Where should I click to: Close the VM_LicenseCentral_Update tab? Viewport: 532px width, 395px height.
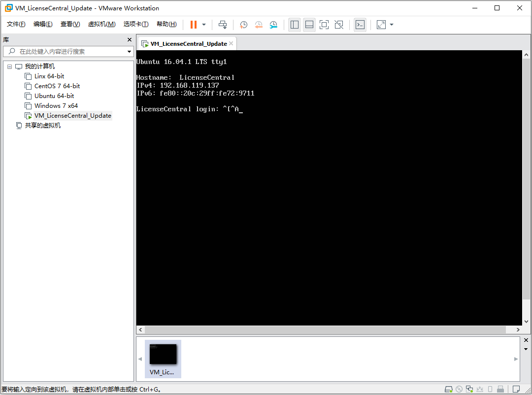231,43
